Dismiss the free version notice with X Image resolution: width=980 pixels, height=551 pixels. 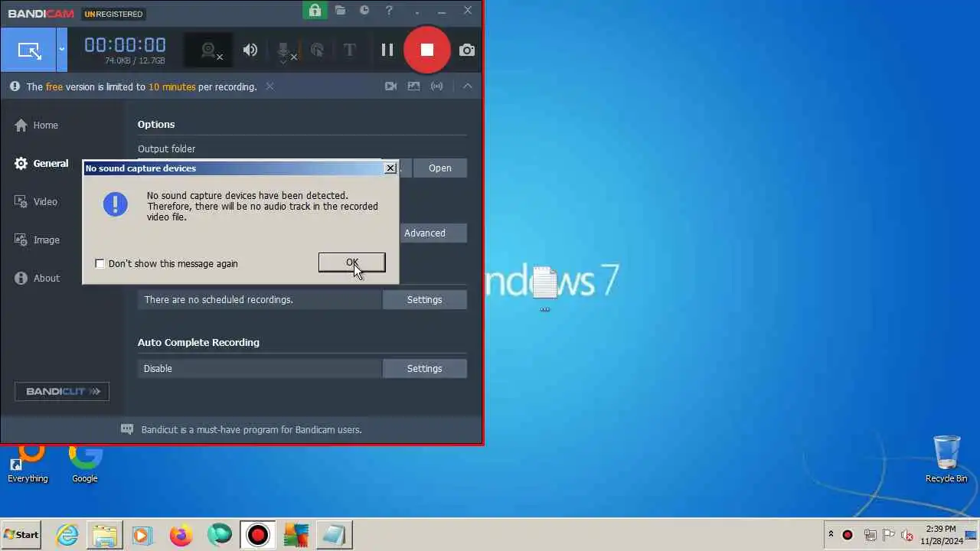pos(269,86)
